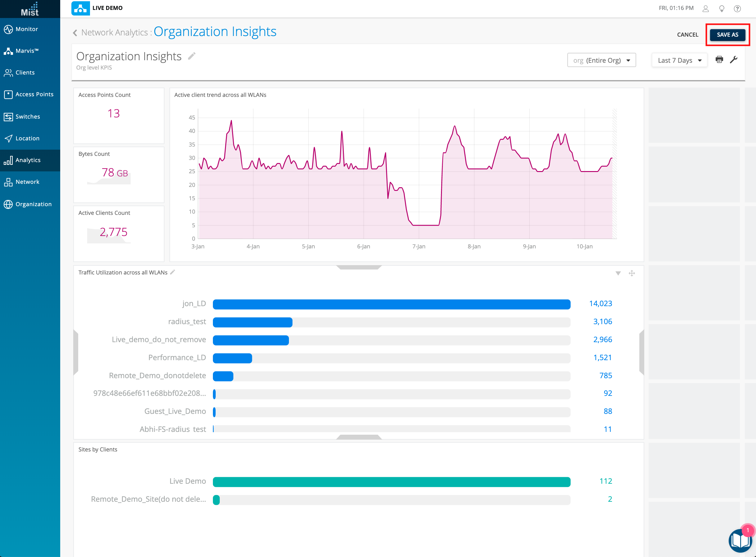
Task: Go back via Network Analytics chevron
Action: (75, 33)
